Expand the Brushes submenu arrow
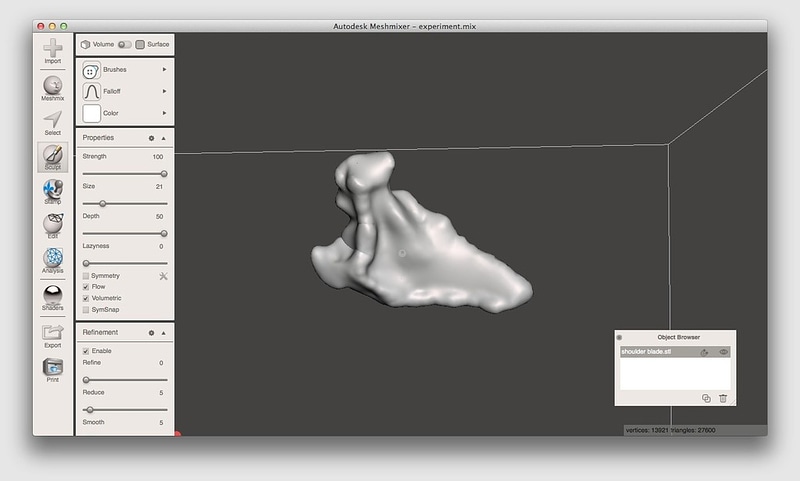800x481 pixels. (164, 69)
